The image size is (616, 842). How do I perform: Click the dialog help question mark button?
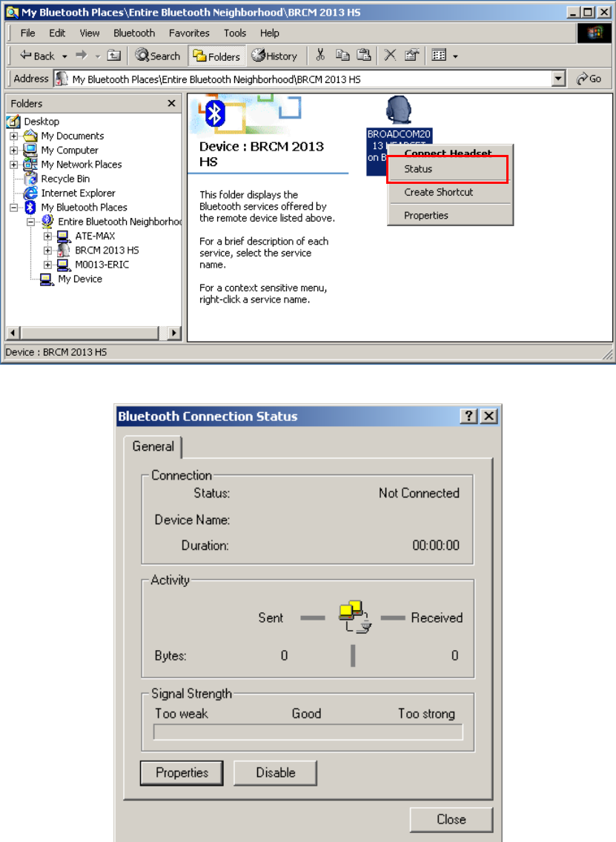coord(468,416)
